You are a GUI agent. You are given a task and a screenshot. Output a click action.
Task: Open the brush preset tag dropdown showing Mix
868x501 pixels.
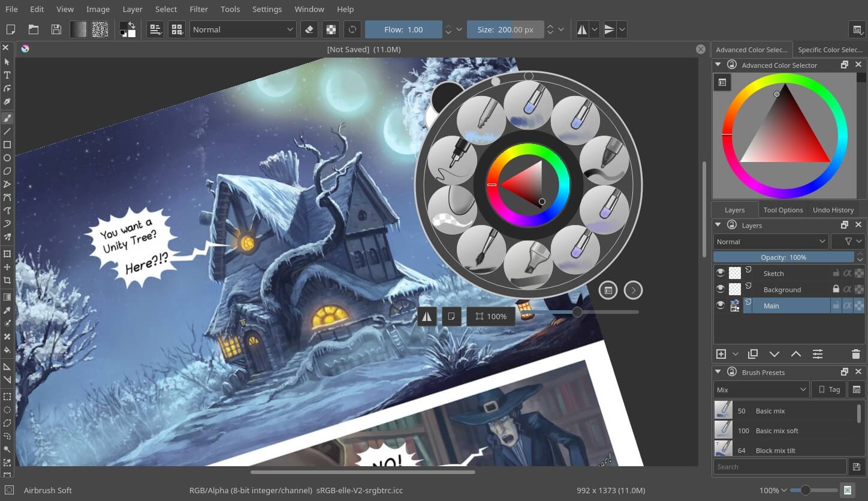click(x=760, y=389)
